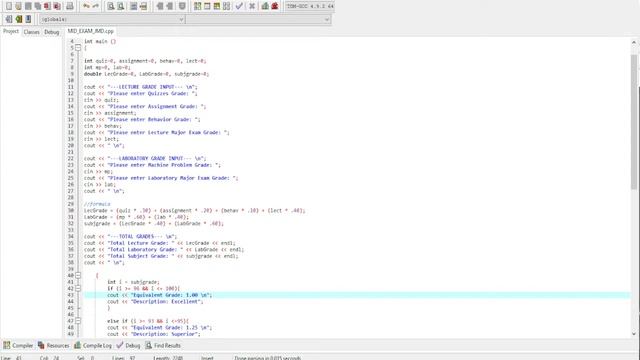The width and height of the screenshot is (640, 360).
Task: Unindent the selected code
Action: (170, 6)
